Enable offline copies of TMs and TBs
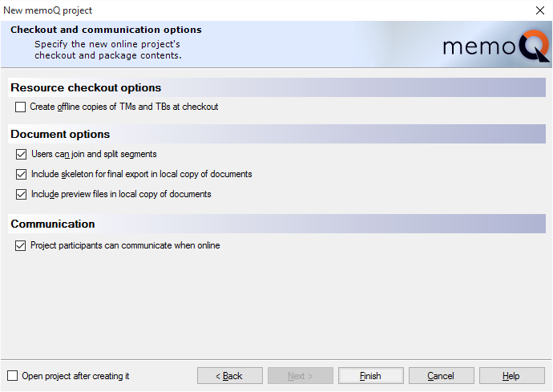The image size is (553, 392). pyautogui.click(x=21, y=107)
